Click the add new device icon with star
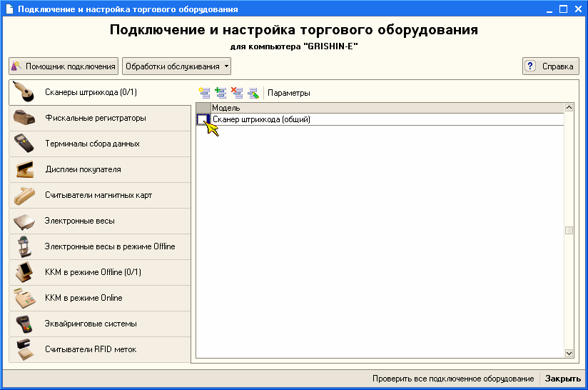The height and width of the screenshot is (390, 588). [x=204, y=93]
